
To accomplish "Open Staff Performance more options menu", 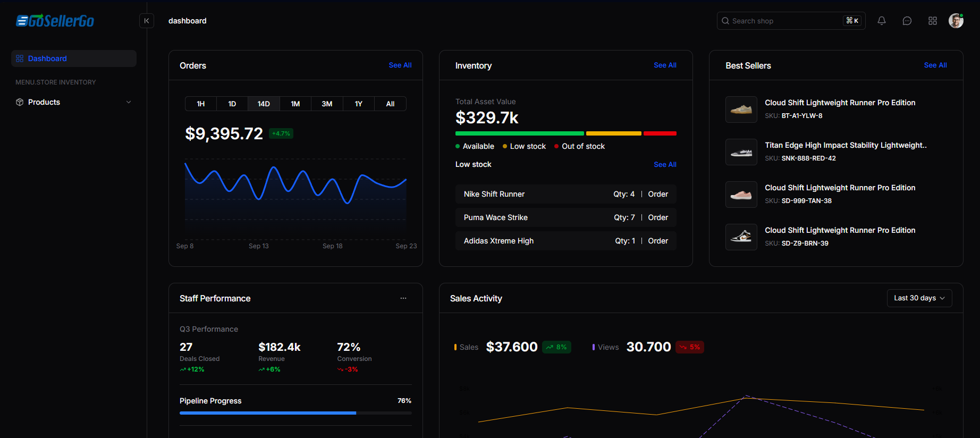I will 403,298.
